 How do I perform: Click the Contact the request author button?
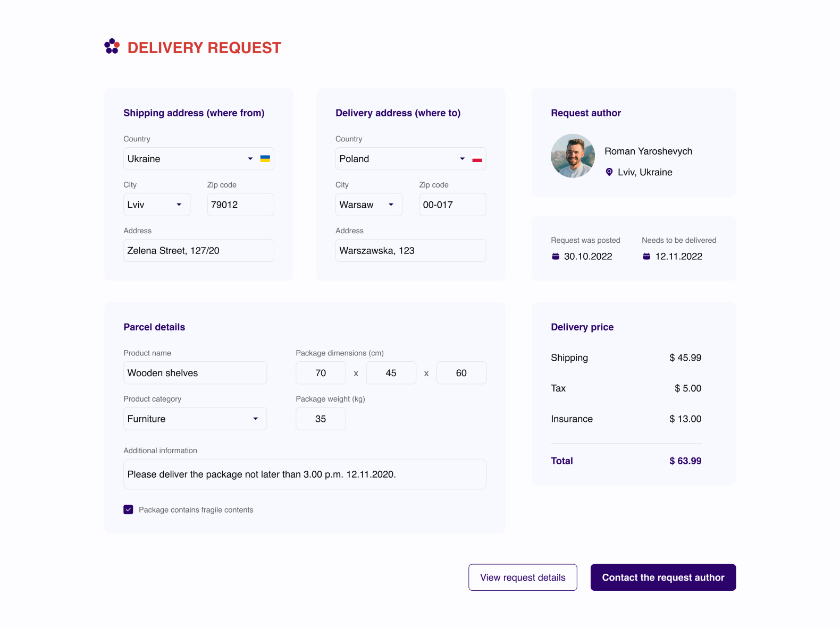click(663, 577)
